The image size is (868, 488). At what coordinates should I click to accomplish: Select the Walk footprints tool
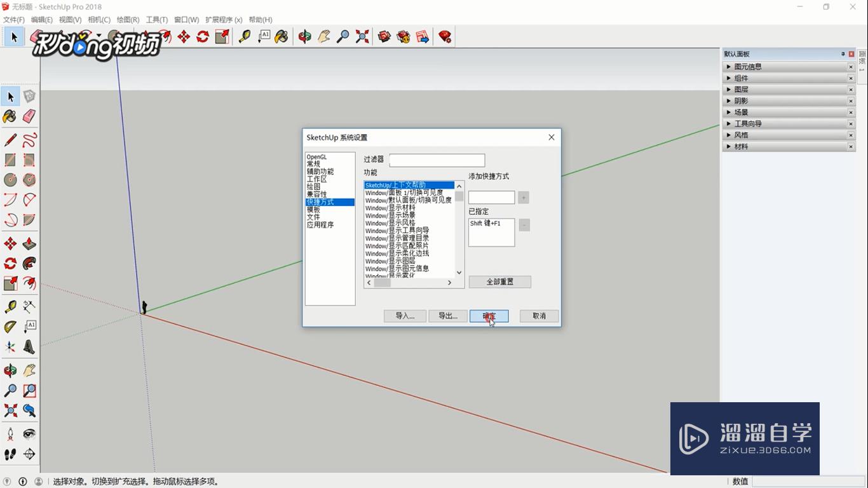tap(10, 454)
